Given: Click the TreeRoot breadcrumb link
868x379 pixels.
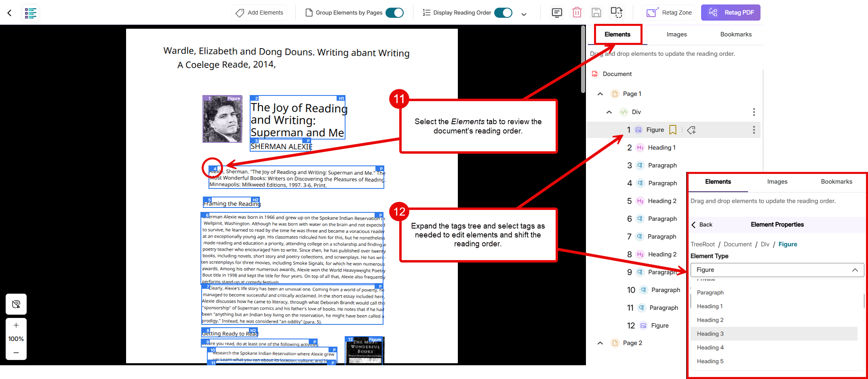Looking at the screenshot, I should pos(702,244).
